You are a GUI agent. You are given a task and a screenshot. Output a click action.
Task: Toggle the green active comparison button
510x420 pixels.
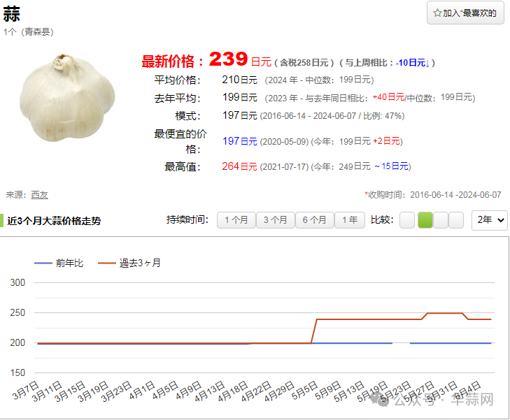click(425, 220)
